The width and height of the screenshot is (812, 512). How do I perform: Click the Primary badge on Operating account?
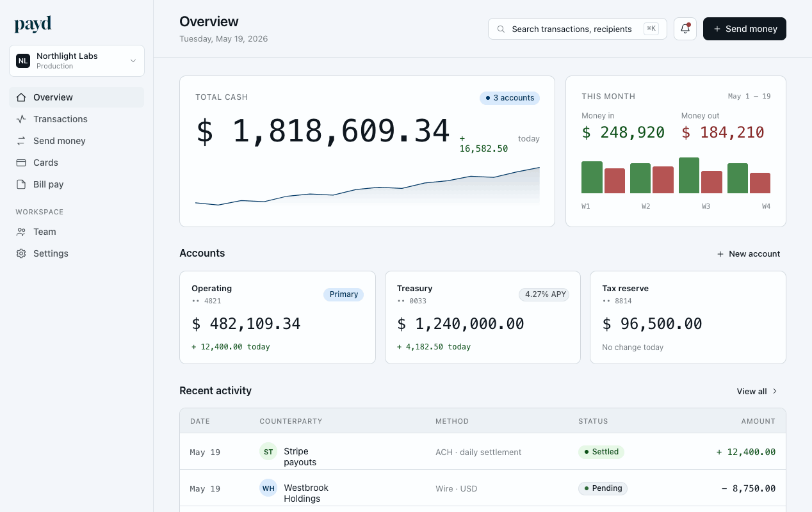tap(343, 294)
